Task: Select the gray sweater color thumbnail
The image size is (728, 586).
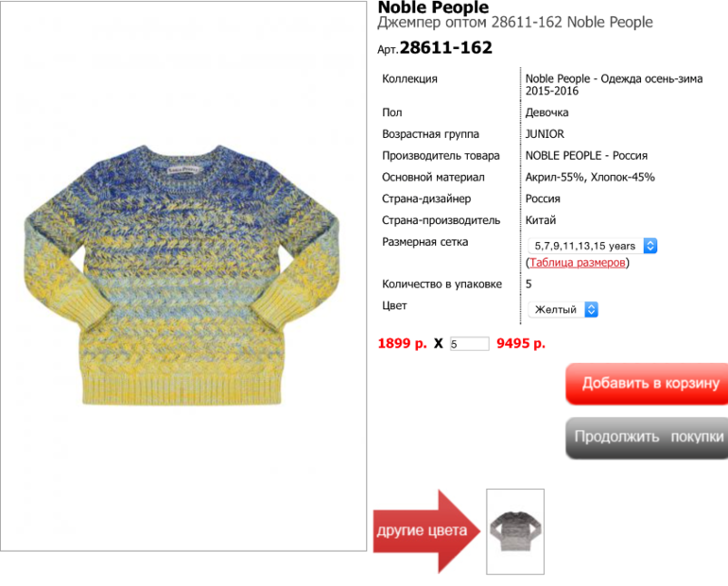Action: coord(515,532)
